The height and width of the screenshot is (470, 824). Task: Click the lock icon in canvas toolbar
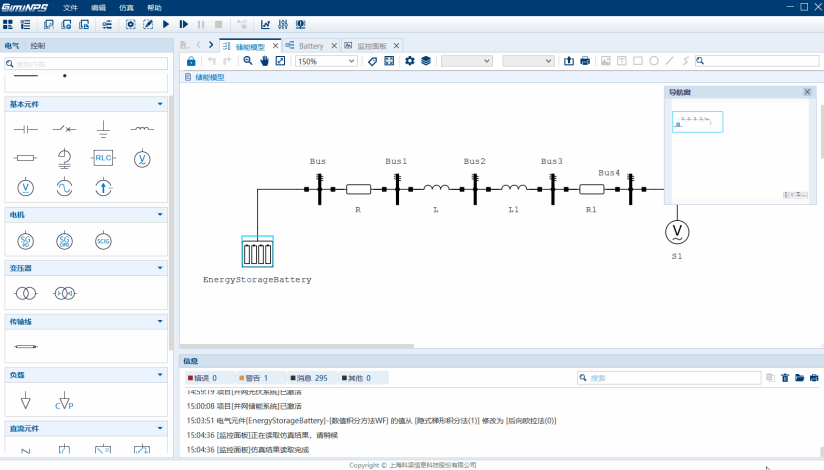tap(191, 61)
